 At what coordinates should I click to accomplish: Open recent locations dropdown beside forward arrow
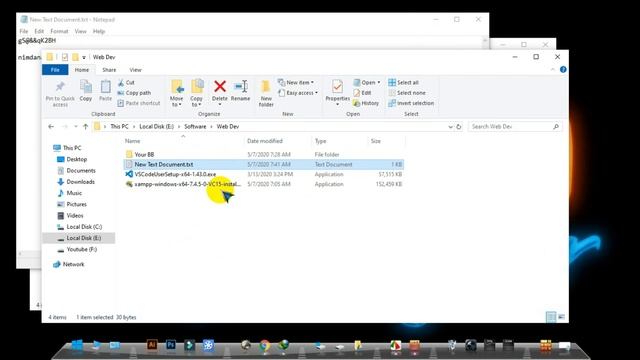click(76, 127)
